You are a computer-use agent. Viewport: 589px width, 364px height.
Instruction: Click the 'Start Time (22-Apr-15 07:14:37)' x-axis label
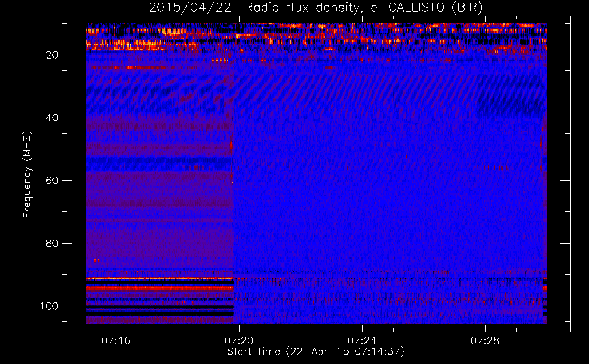pos(316,352)
